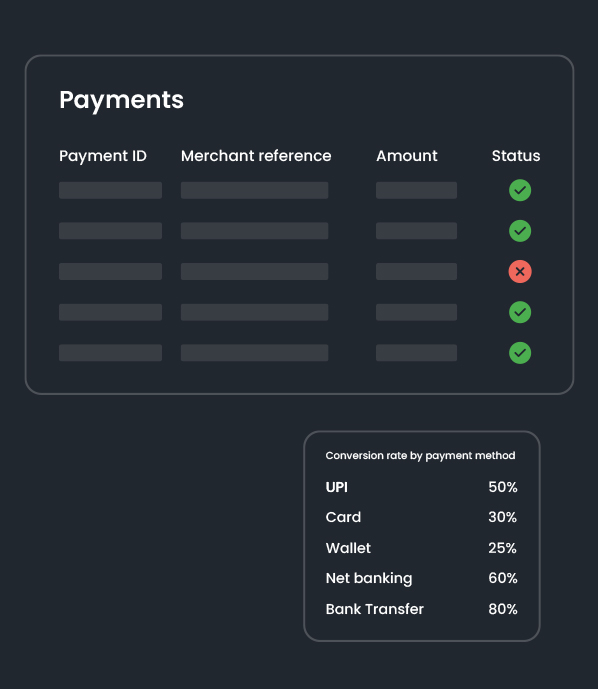Click the last row green checkmark icon

tap(520, 353)
